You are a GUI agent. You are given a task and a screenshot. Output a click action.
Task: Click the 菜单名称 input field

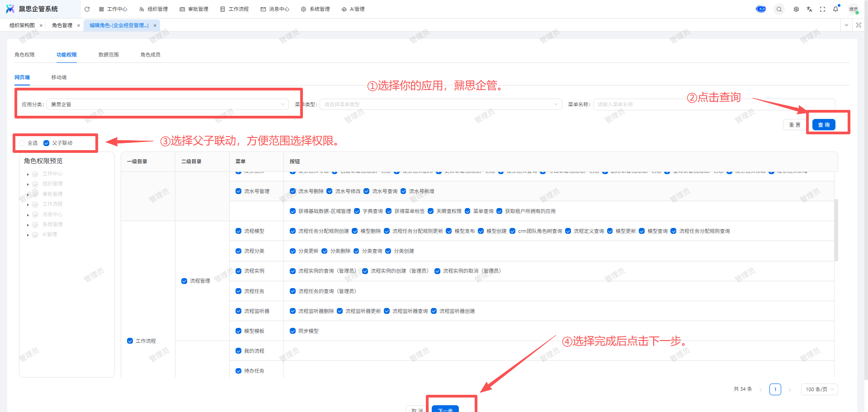click(713, 104)
